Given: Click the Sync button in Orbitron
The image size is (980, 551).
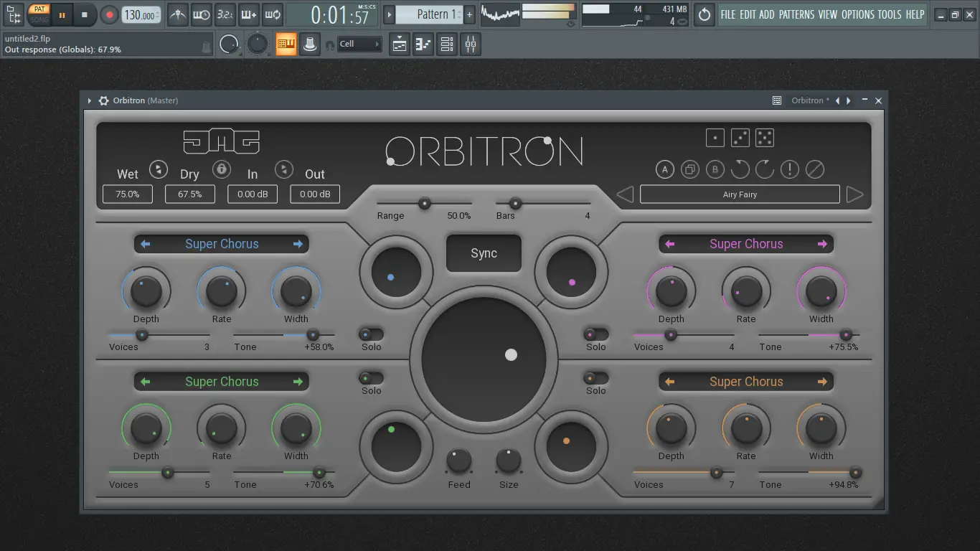Looking at the screenshot, I should pyautogui.click(x=484, y=253).
